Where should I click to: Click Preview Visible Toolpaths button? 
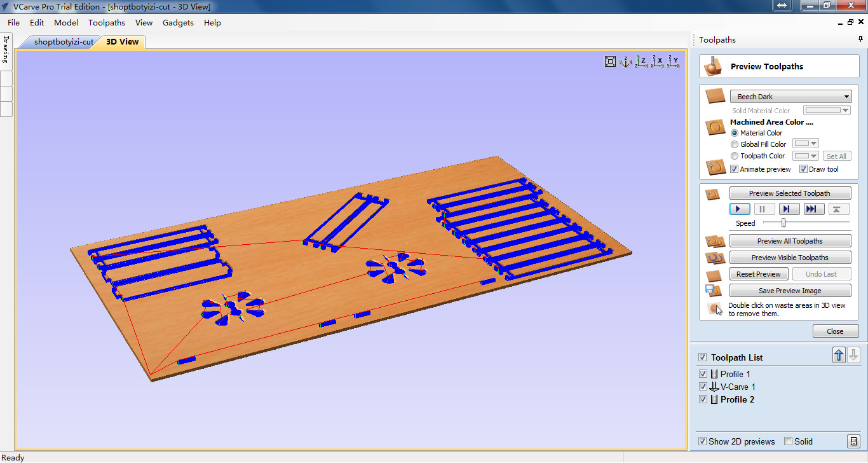[790, 258]
